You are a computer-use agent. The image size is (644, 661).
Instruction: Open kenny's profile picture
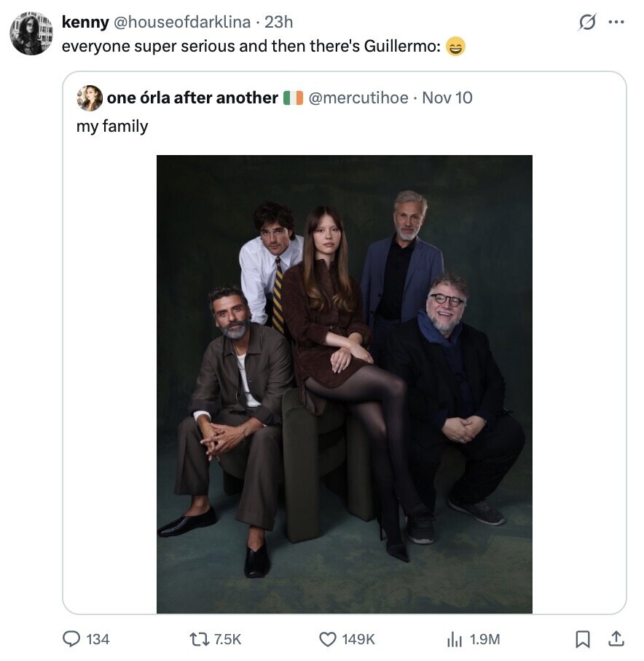click(x=31, y=33)
